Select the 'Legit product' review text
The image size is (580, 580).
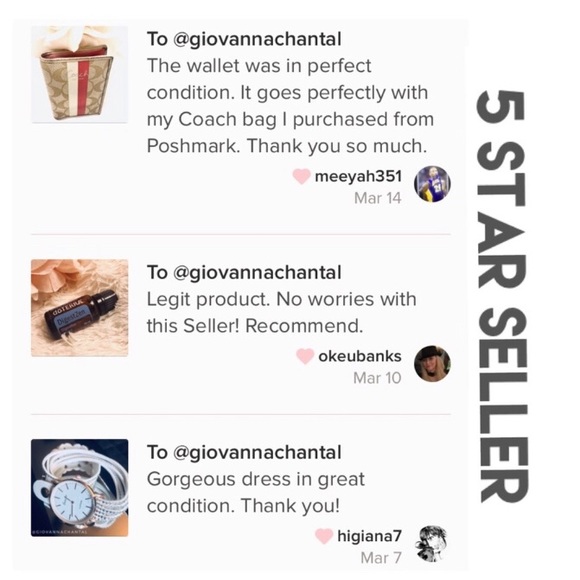tap(281, 313)
